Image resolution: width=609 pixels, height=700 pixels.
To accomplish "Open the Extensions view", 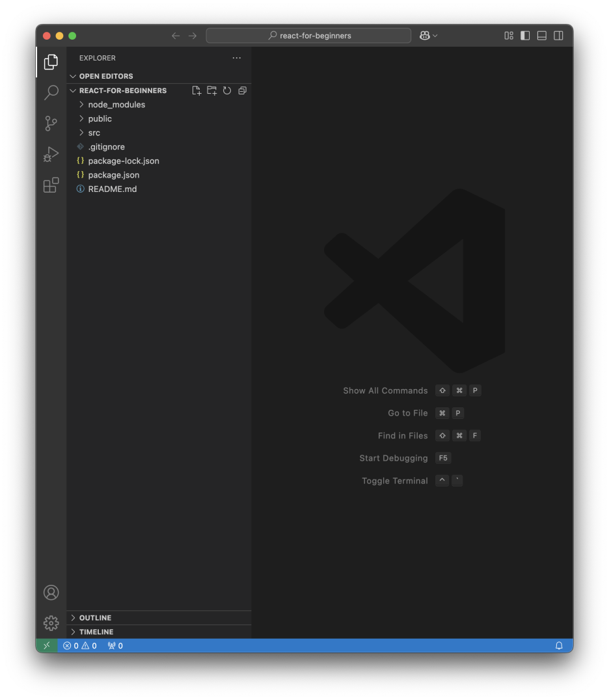I will [51, 185].
